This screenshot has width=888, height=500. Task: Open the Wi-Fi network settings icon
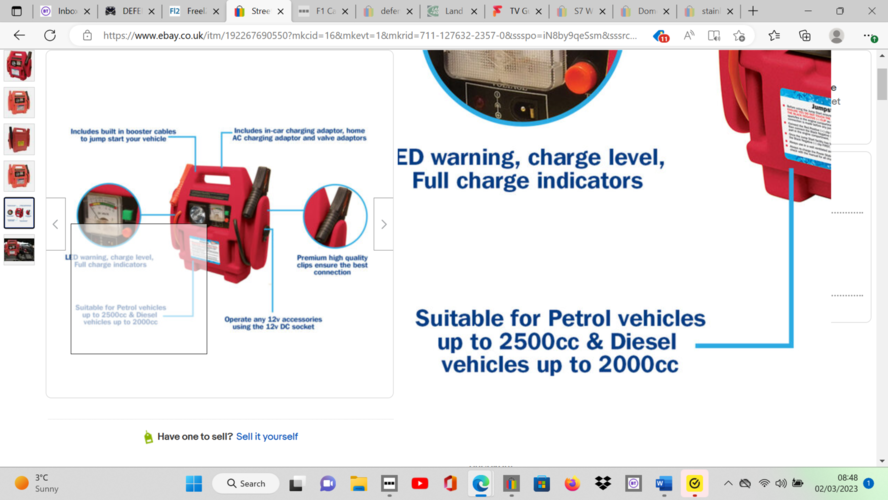click(764, 484)
